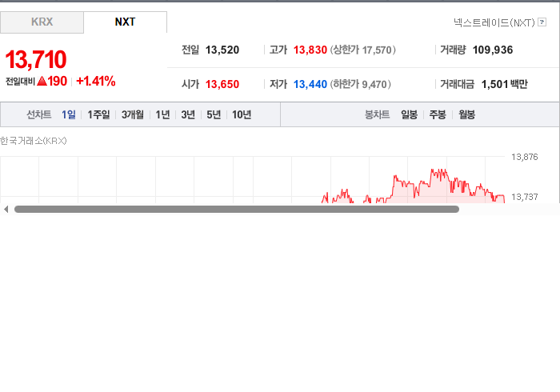The width and height of the screenshot is (560, 392).
Task: Open the 월봉 candle chart
Action: (x=466, y=114)
